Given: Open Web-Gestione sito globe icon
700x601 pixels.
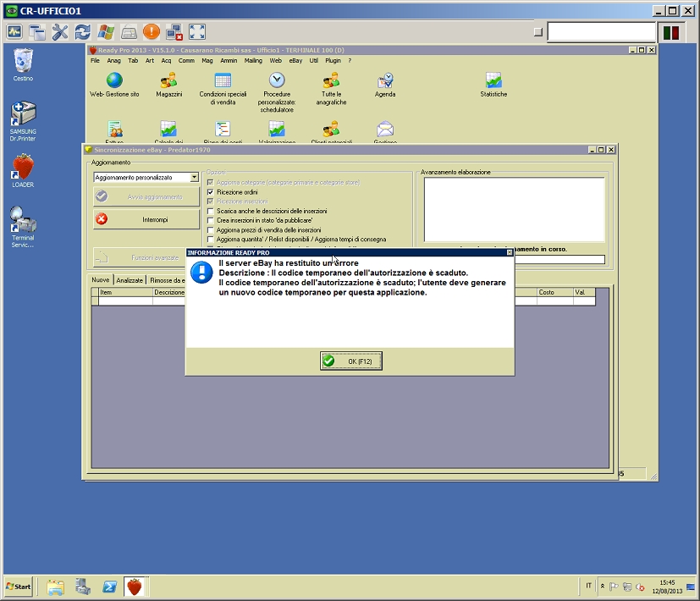Looking at the screenshot, I should (x=115, y=85).
